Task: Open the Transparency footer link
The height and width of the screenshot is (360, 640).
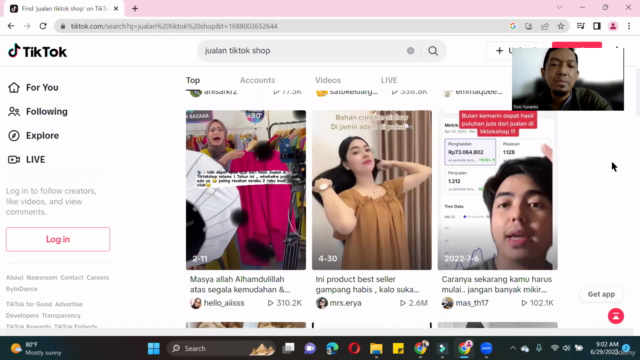Action: 61,316
